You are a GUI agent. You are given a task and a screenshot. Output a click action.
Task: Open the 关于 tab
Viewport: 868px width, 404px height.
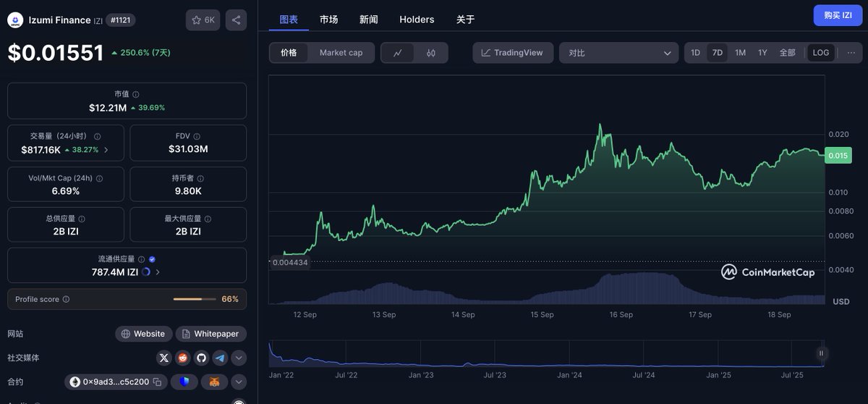[465, 20]
